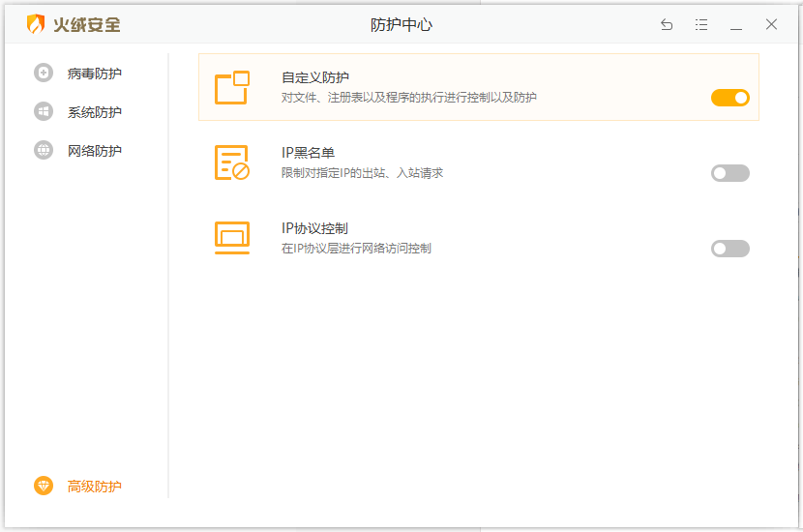Click the 火绒安全 brand name text
Viewport: 803px width, 532px height.
click(x=87, y=24)
